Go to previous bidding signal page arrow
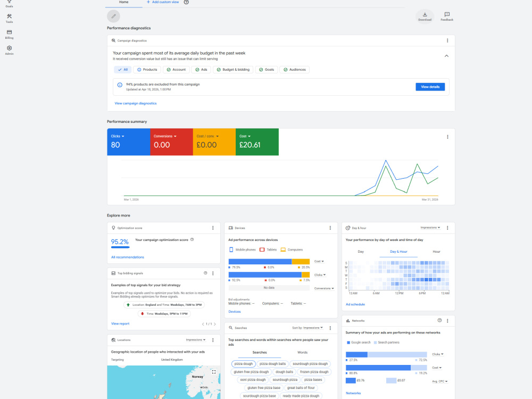 coord(203,324)
